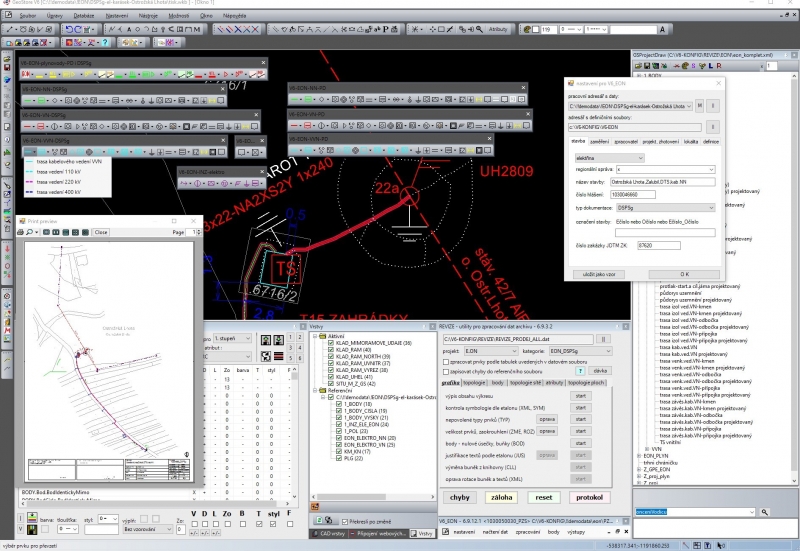The width and height of the screenshot is (800, 551).
Task: Click the 'chyby' button
Action: [x=460, y=497]
